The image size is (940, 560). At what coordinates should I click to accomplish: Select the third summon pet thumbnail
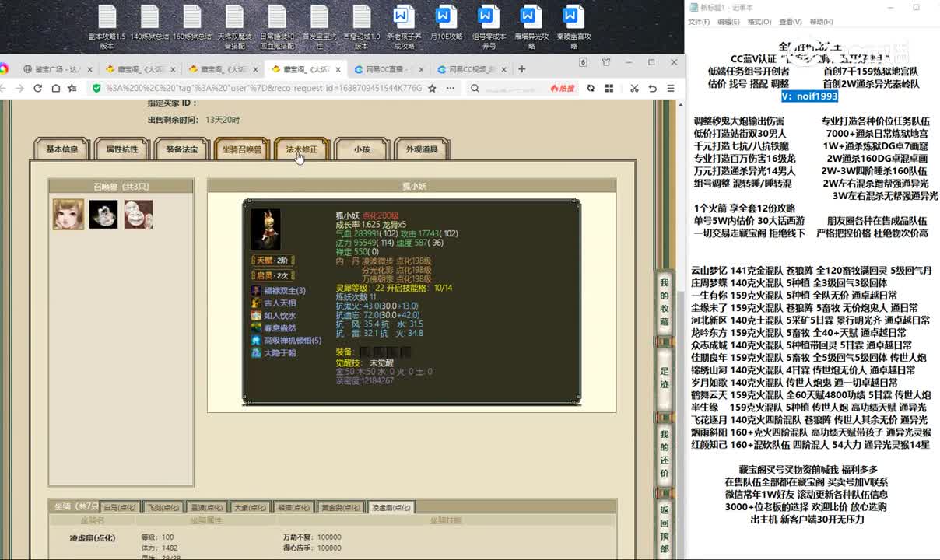tap(139, 214)
